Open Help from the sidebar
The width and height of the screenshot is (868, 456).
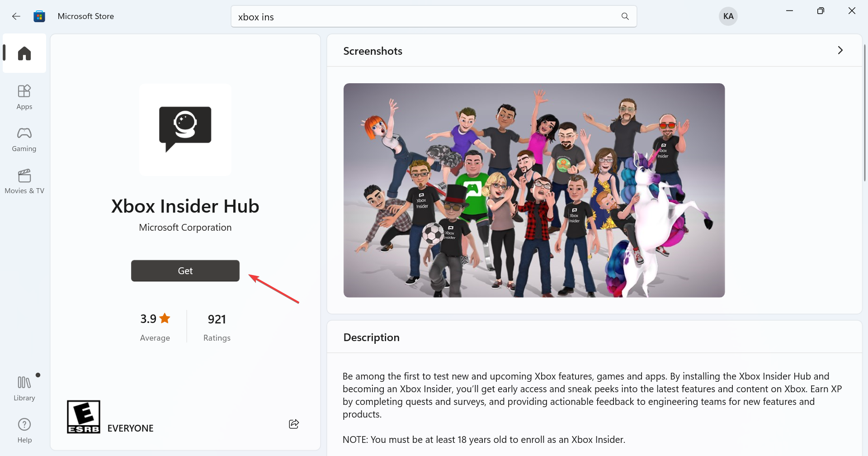[24, 430]
